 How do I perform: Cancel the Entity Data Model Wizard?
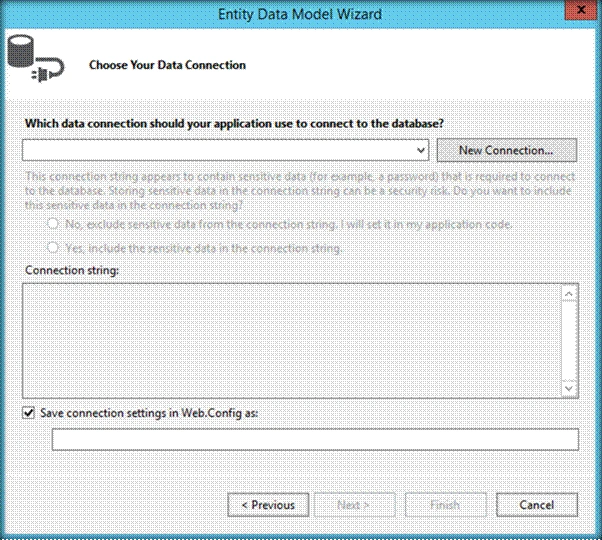click(537, 505)
